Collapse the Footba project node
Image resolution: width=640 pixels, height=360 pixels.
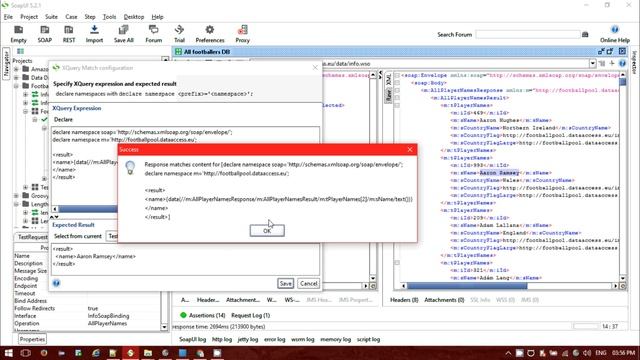16,86
